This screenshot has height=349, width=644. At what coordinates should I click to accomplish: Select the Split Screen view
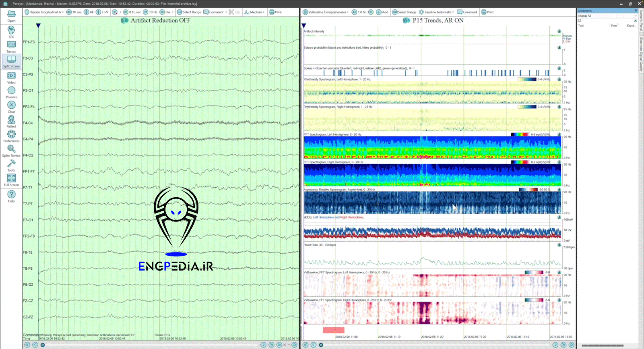click(x=11, y=61)
